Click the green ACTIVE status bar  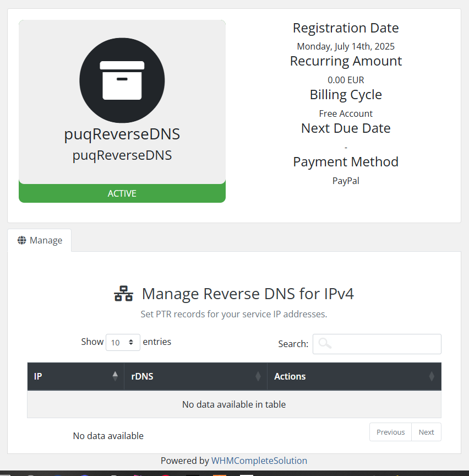(122, 193)
